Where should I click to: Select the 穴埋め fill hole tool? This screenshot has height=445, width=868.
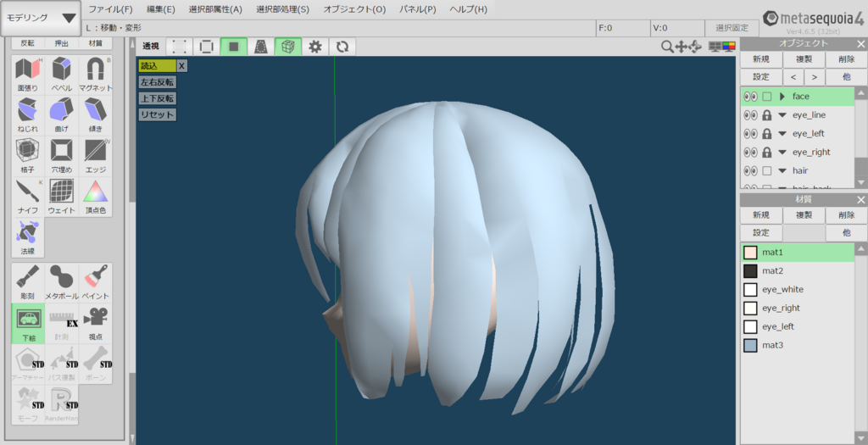(x=61, y=156)
